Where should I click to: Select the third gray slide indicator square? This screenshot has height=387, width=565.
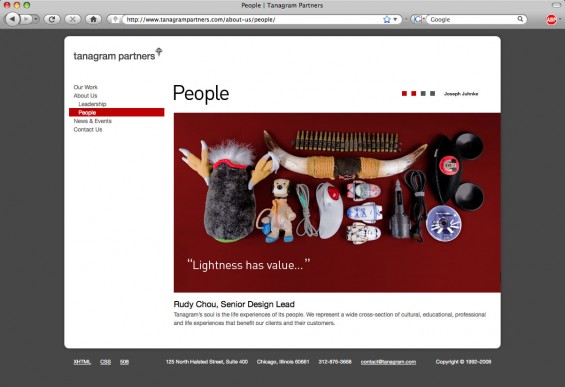coord(423,94)
